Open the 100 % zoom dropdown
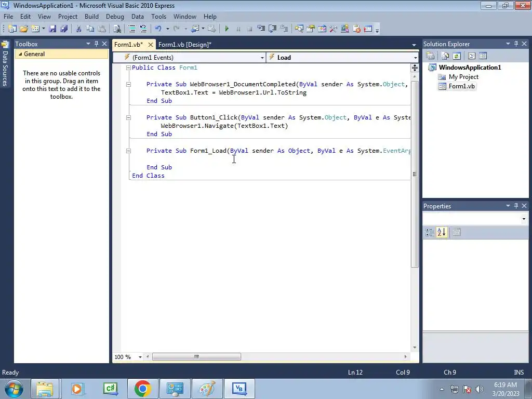This screenshot has width=532, height=399. pos(140,357)
